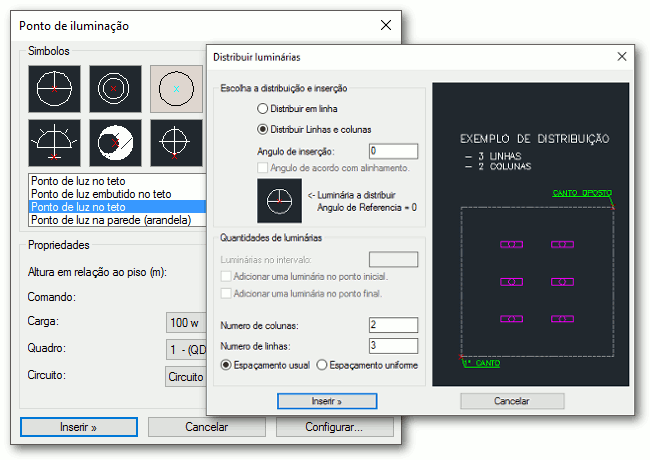Click 'Inserir »' in Ponto de iluminação dialog
This screenshot has width=650, height=460.
click(x=79, y=427)
